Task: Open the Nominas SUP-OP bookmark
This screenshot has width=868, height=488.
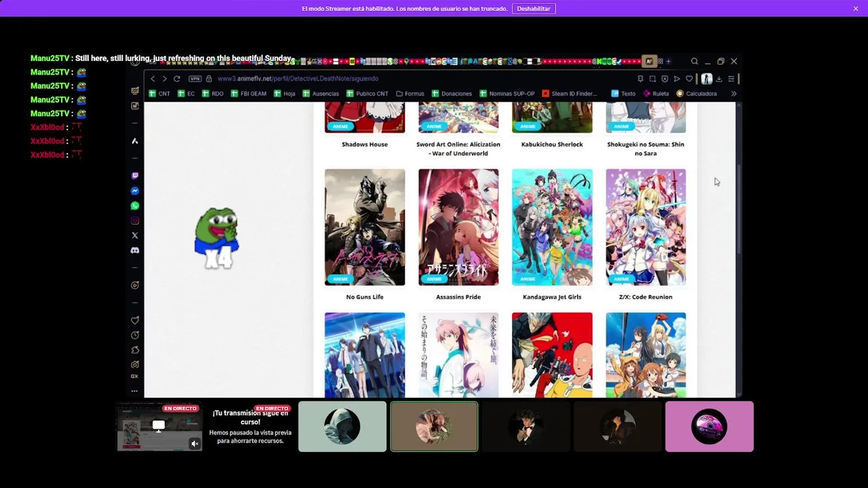Action: click(507, 94)
